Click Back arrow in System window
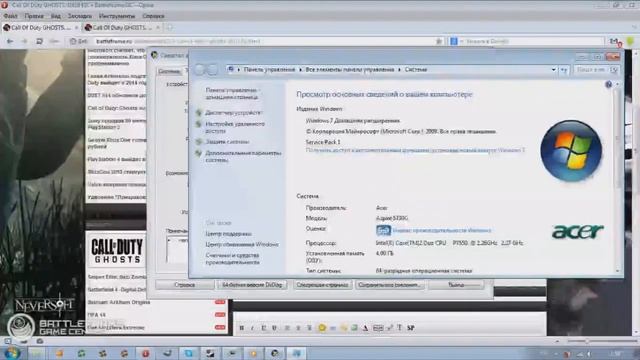 [199, 69]
